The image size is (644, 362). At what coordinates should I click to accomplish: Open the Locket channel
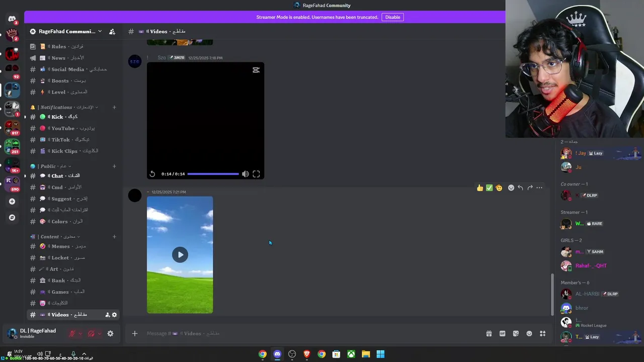(73, 257)
